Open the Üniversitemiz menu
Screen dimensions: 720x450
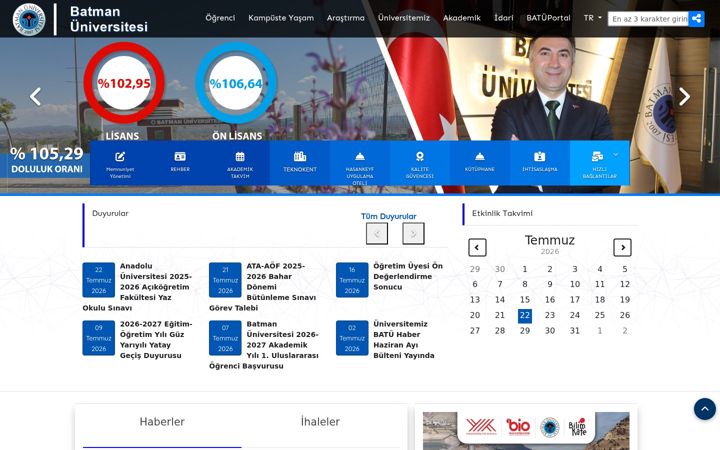point(404,18)
